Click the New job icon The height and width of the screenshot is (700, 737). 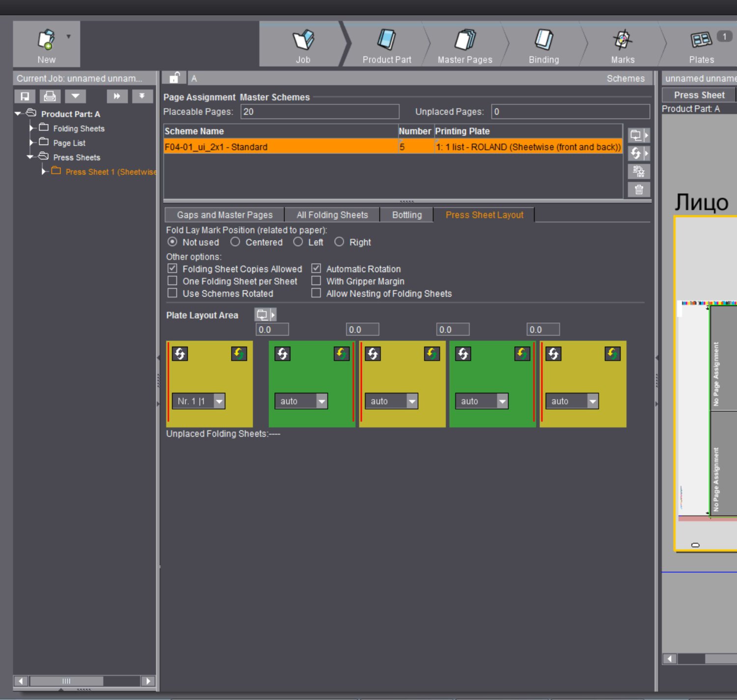[x=46, y=40]
